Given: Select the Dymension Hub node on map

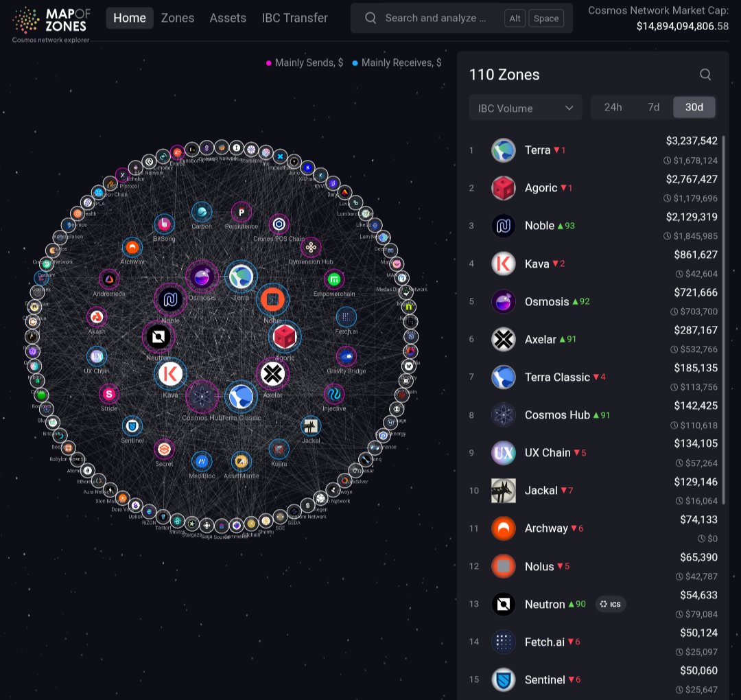Looking at the screenshot, I should [x=311, y=247].
